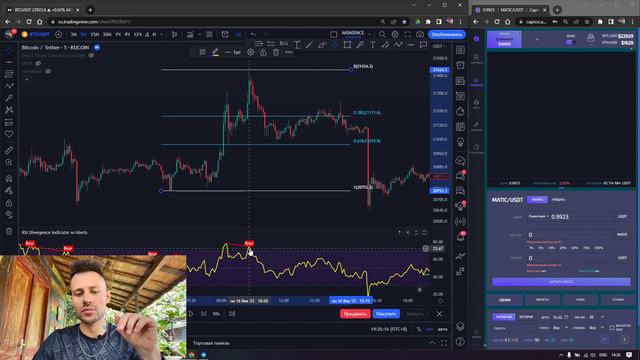Expand the timeframe list dropdown

(162, 35)
